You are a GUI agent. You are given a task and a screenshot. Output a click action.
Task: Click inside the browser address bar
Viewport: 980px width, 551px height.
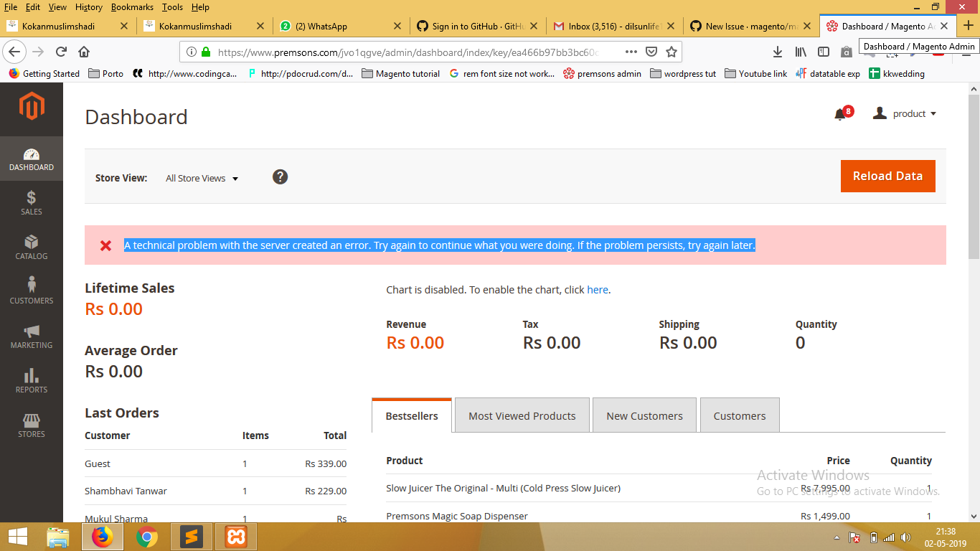395,51
